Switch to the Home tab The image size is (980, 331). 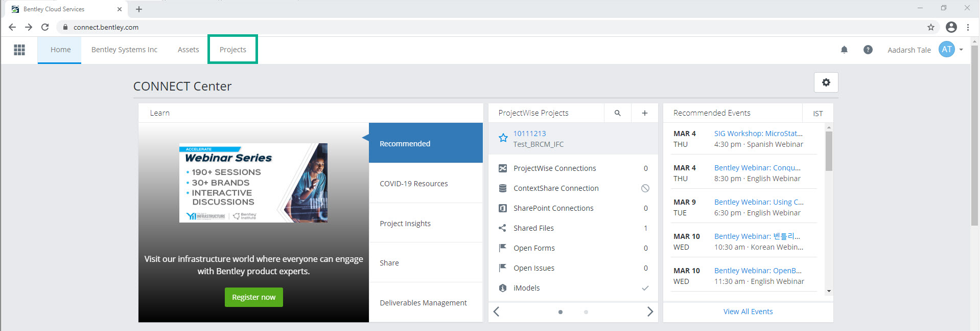(60, 50)
